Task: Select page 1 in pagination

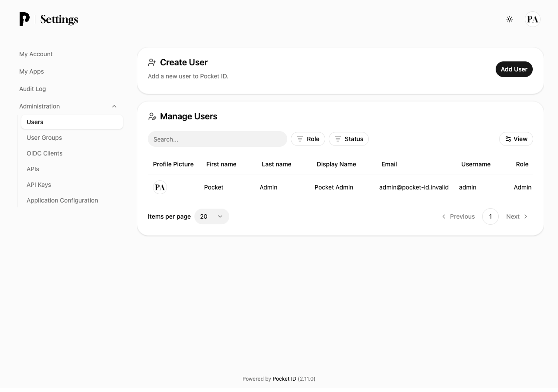Action: [490, 216]
